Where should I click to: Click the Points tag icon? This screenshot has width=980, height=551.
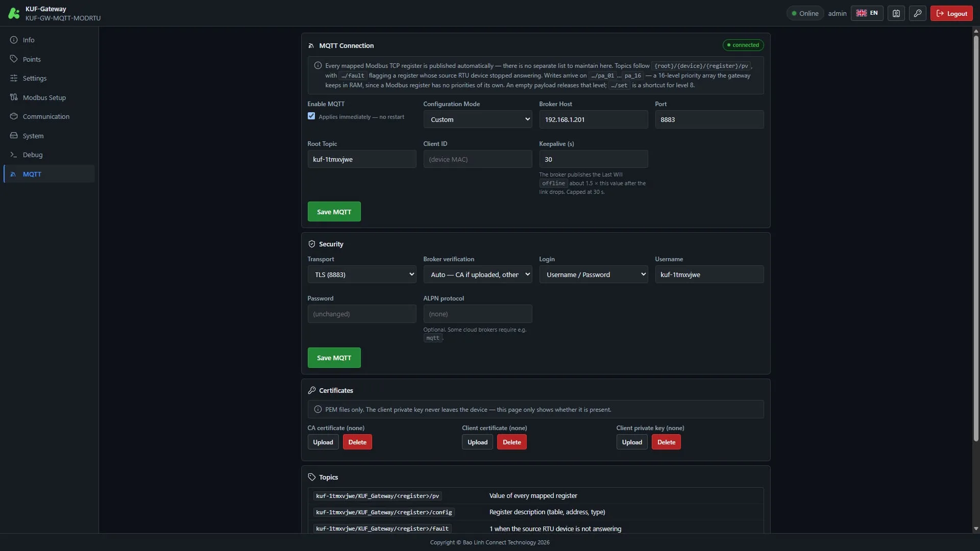coord(14,59)
